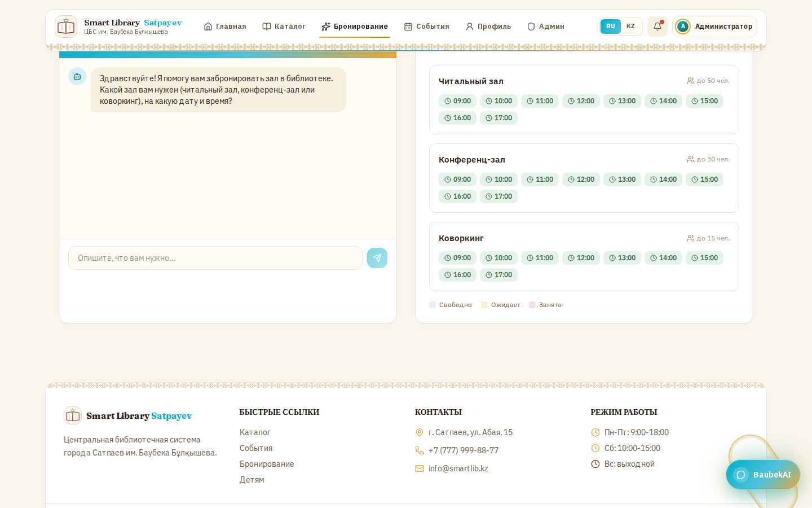Click administrator avatar circle with letter A
812x508 pixels.
(x=683, y=27)
